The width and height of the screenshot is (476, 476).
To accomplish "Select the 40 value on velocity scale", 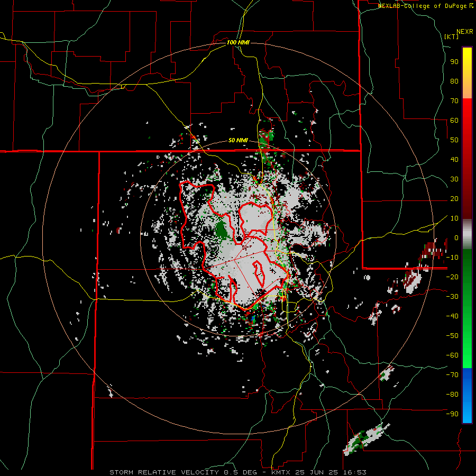I will point(454,159).
